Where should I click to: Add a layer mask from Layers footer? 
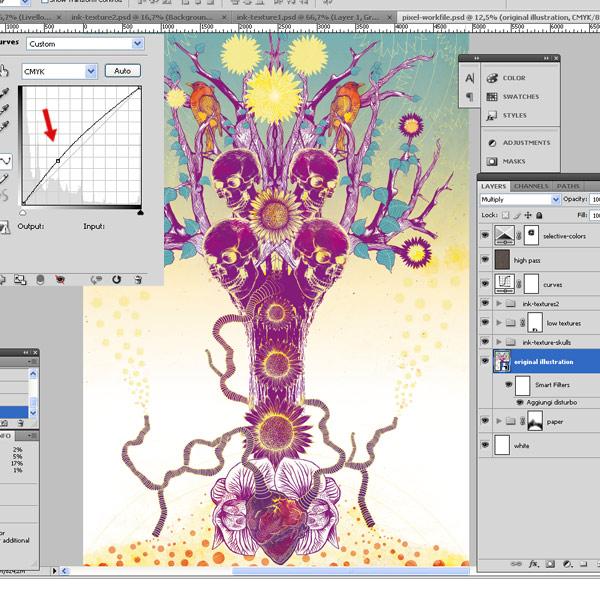(x=550, y=564)
